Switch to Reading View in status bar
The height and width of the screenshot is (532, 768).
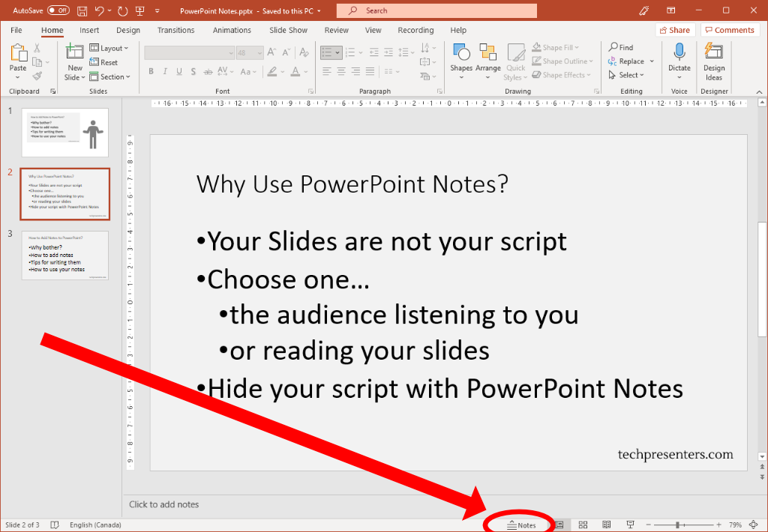click(x=606, y=525)
